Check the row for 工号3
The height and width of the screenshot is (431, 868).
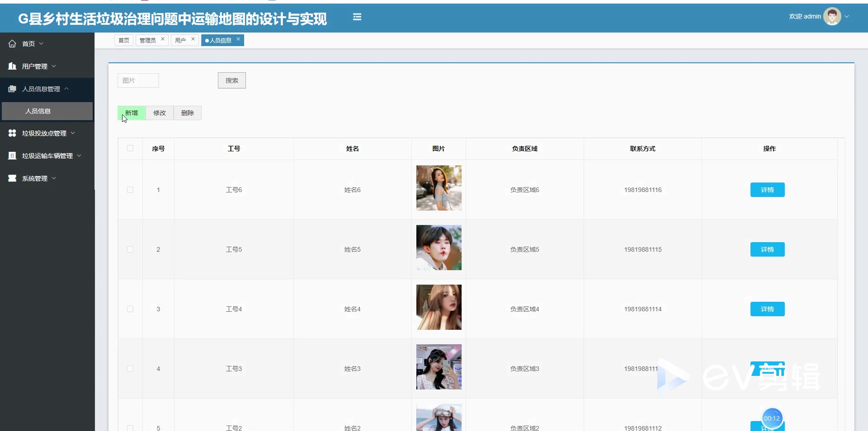click(x=130, y=369)
